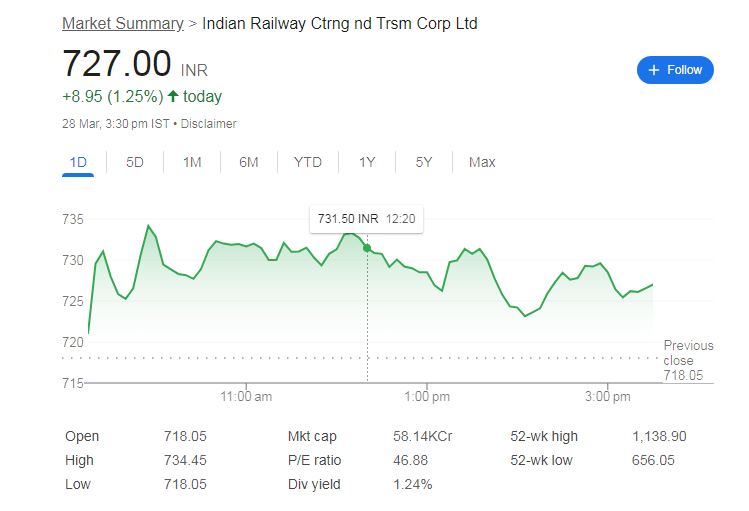Select the YTD range tab
Viewport: 749px width, 511px height.
[307, 162]
